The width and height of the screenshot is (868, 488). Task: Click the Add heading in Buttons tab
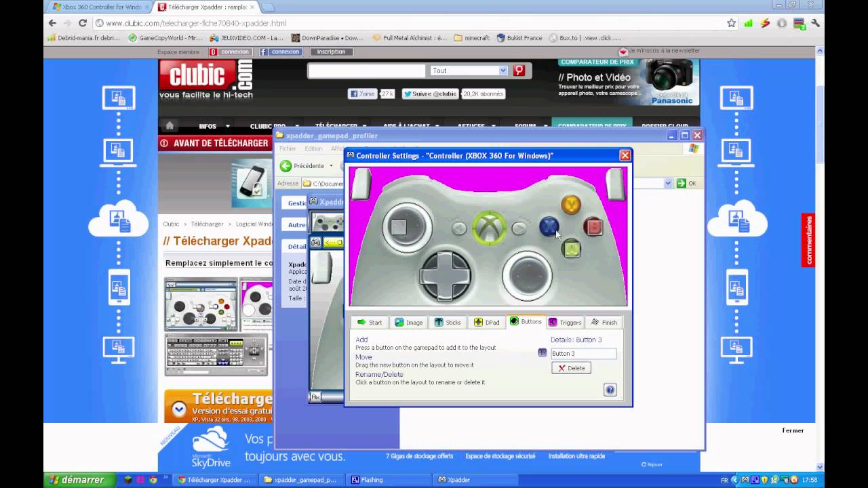(361, 340)
